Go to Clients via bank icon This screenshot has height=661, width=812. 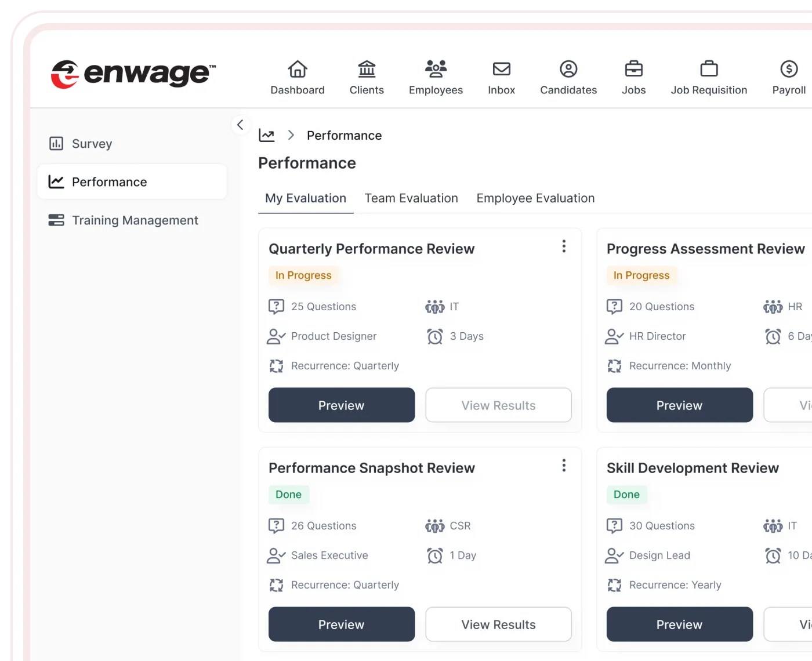tap(367, 70)
